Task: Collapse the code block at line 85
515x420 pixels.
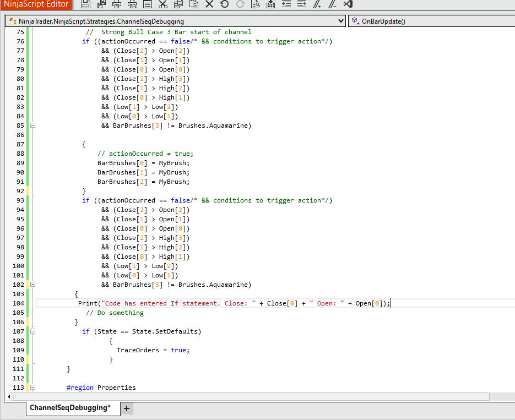Action: pyautogui.click(x=32, y=126)
